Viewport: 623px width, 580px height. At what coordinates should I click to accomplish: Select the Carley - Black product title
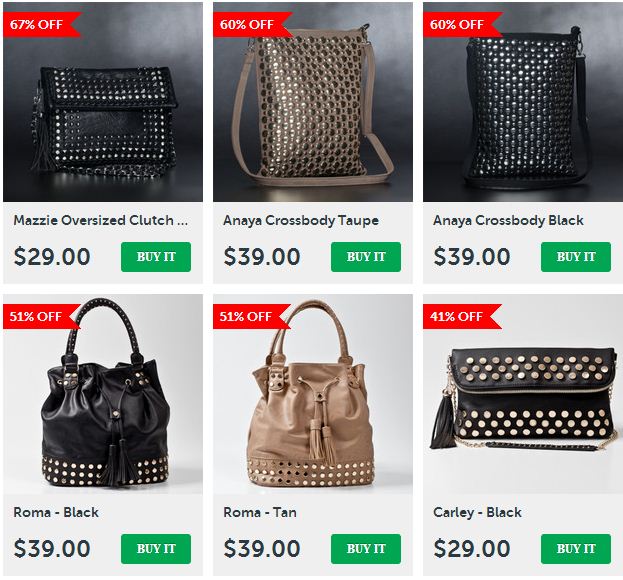pos(477,512)
